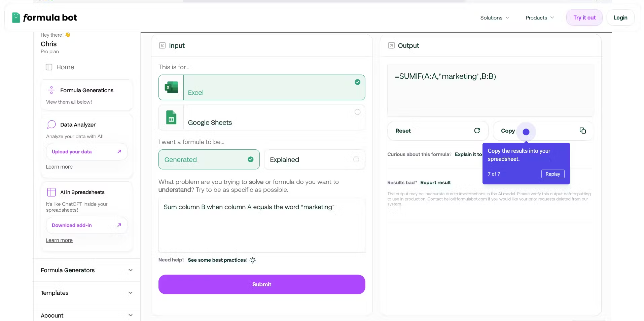
Task: Click the Report result link
Action: tap(435, 182)
